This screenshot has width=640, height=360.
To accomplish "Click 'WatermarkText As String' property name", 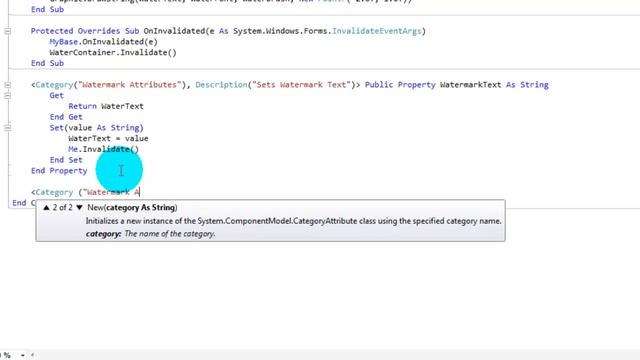I will [x=494, y=84].
